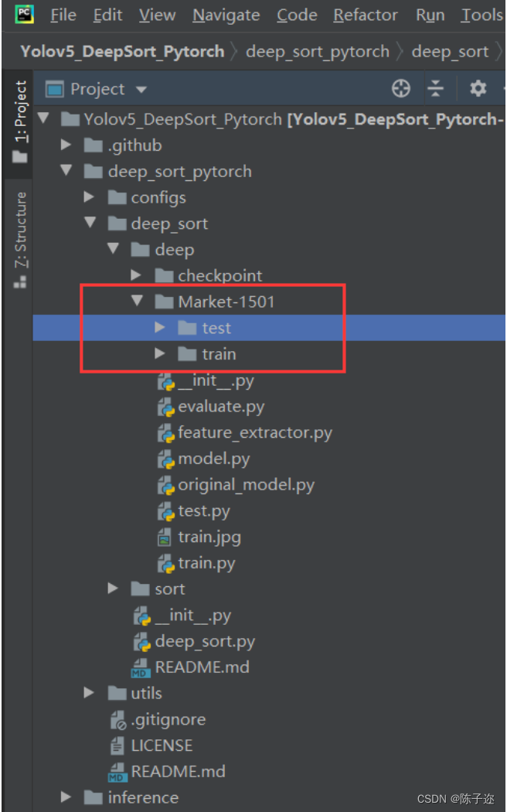
Task: Expand the configs folder arrow
Action: [x=89, y=196]
